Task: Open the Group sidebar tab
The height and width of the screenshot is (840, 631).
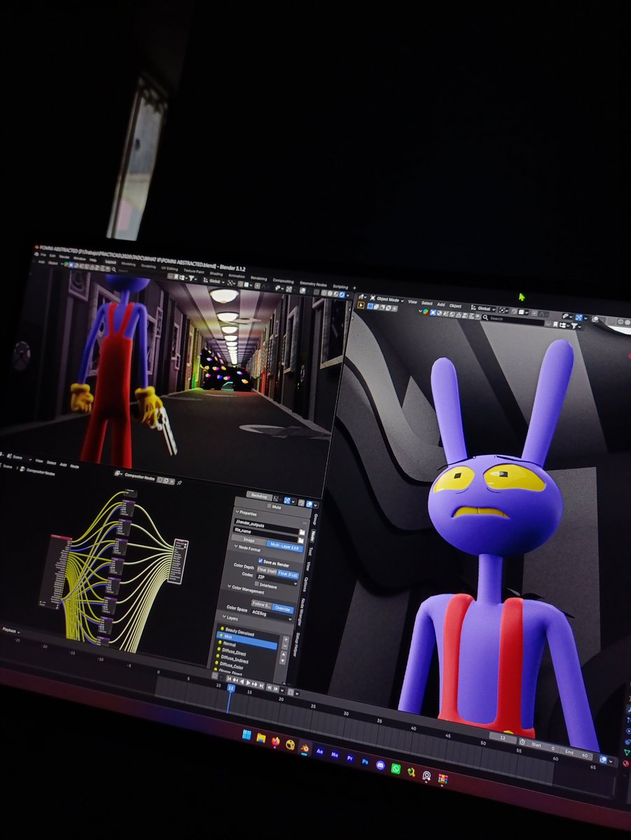Action: pyautogui.click(x=316, y=519)
